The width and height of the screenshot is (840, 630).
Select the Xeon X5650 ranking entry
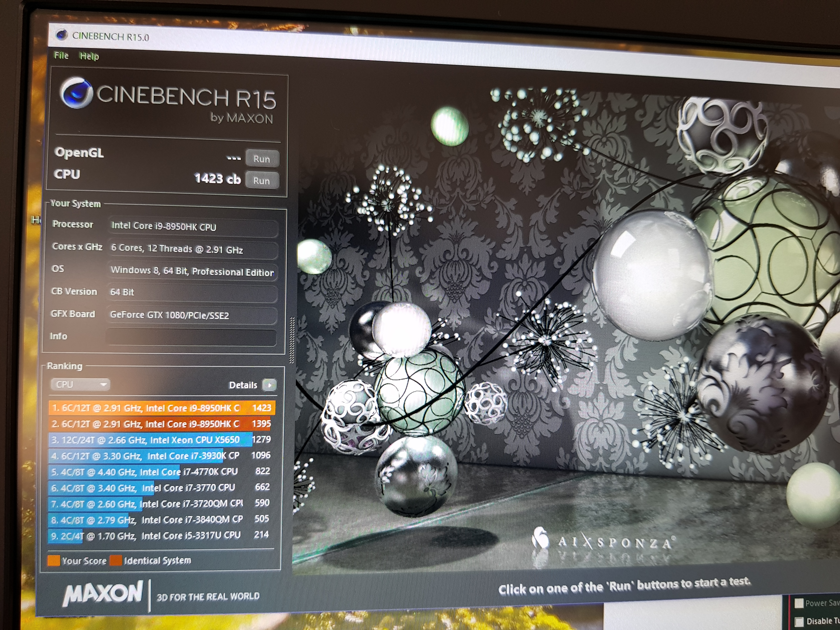coord(161,440)
